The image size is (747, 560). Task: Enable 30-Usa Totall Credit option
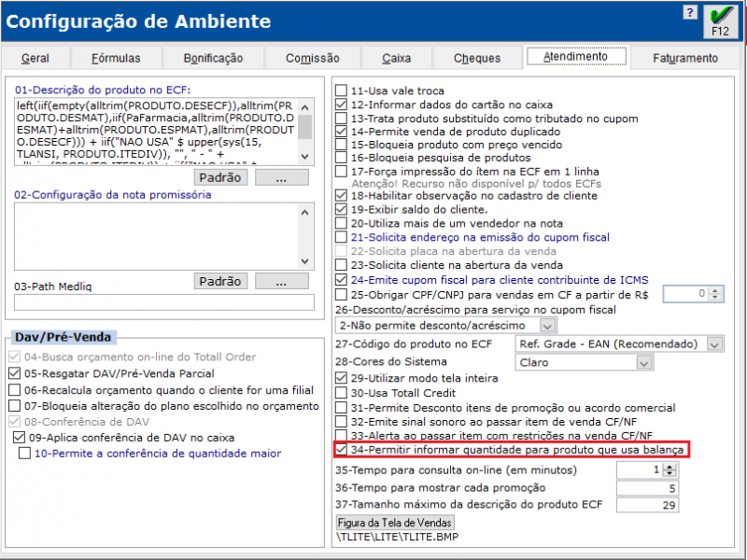tap(342, 393)
